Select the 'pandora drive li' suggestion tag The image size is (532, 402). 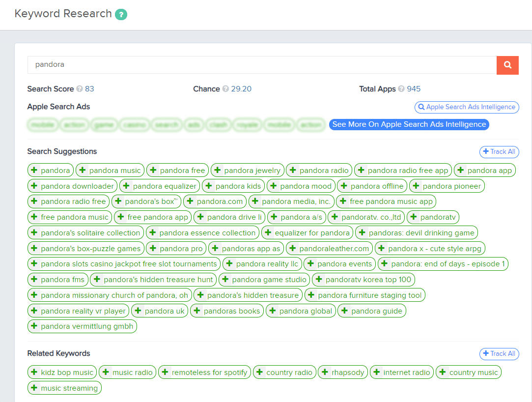tap(230, 217)
